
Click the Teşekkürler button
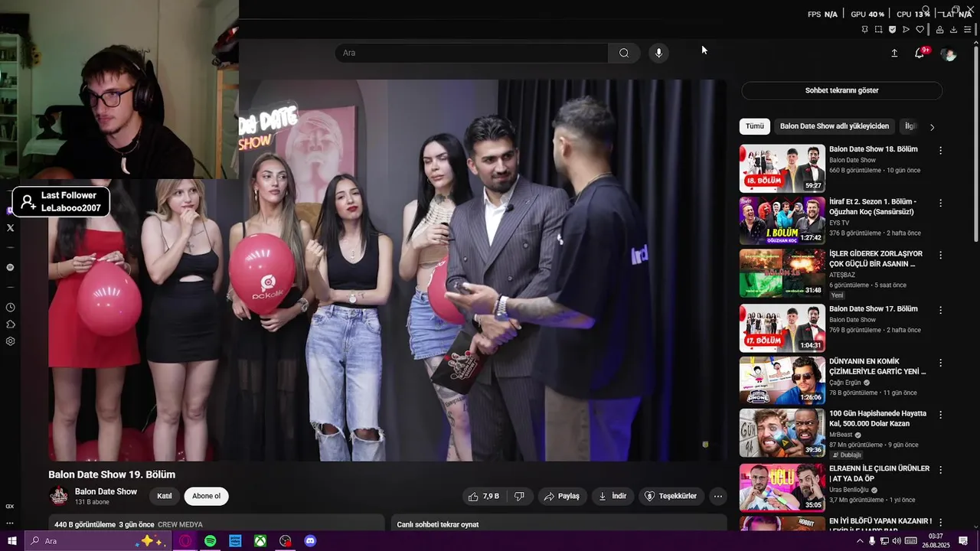671,496
